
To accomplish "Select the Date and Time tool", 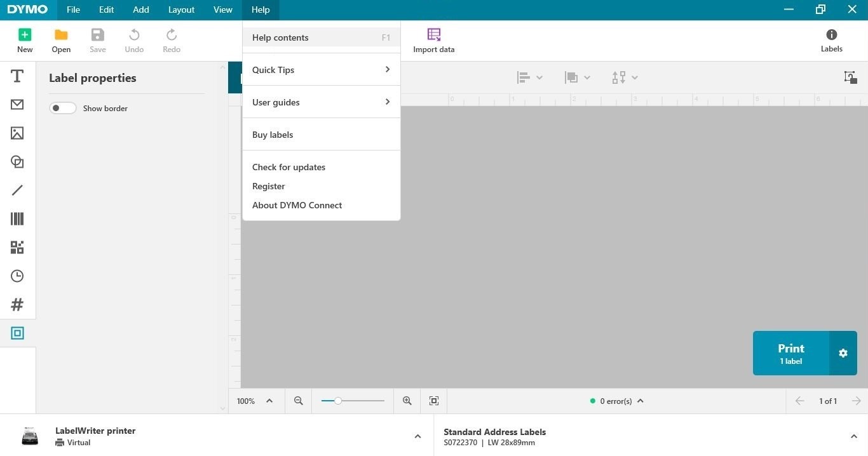I will (x=17, y=276).
